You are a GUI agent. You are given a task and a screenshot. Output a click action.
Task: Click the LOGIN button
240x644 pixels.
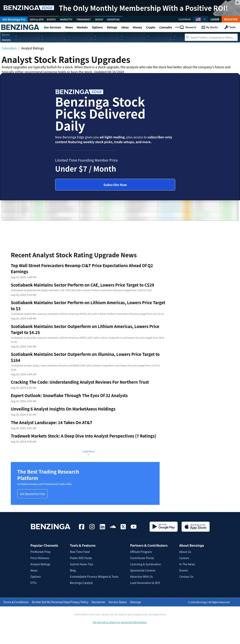click(215, 19)
